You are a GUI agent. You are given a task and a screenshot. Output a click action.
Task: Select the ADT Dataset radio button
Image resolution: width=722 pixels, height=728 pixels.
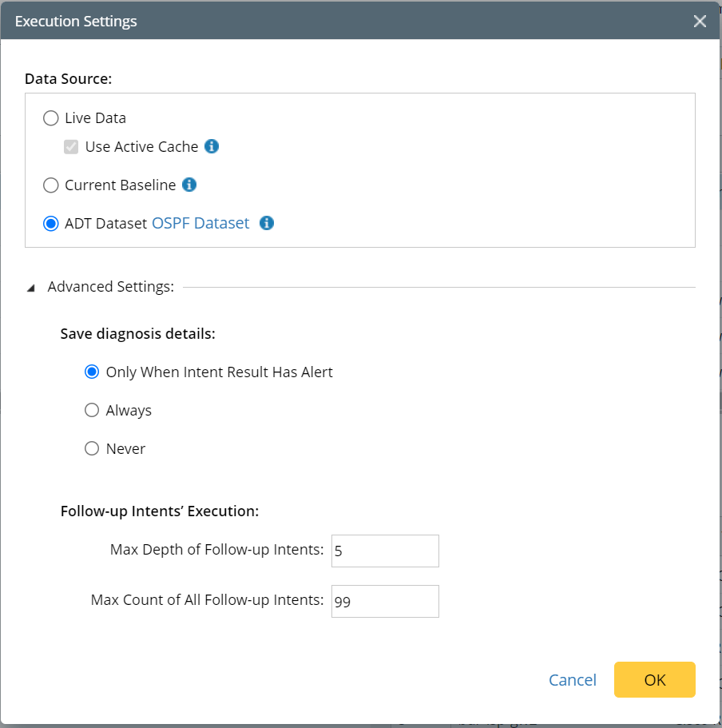pyautogui.click(x=51, y=224)
